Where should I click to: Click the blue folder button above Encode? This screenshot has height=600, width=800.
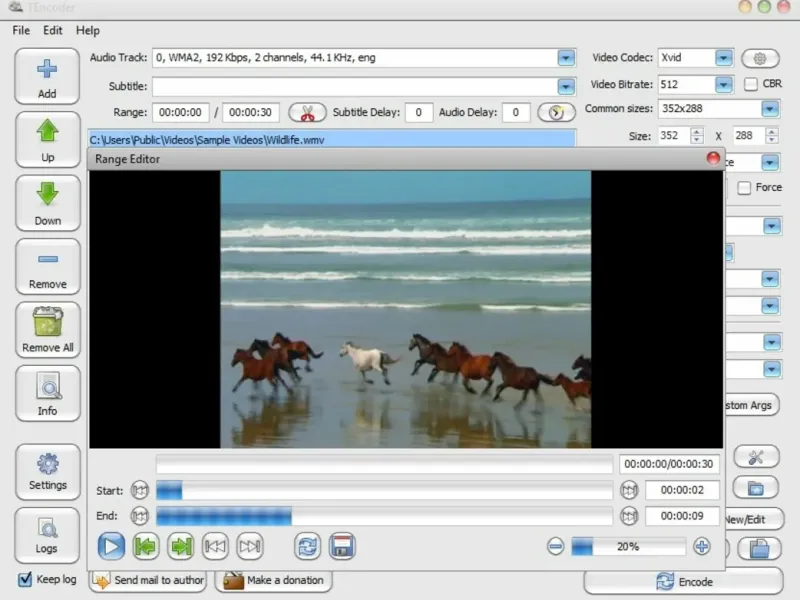760,548
